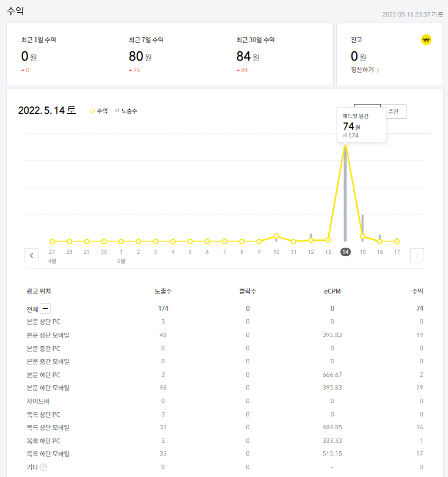The height and width of the screenshot is (477, 448).
Task: Select the 본문 중간 PC row
Action: (224, 349)
